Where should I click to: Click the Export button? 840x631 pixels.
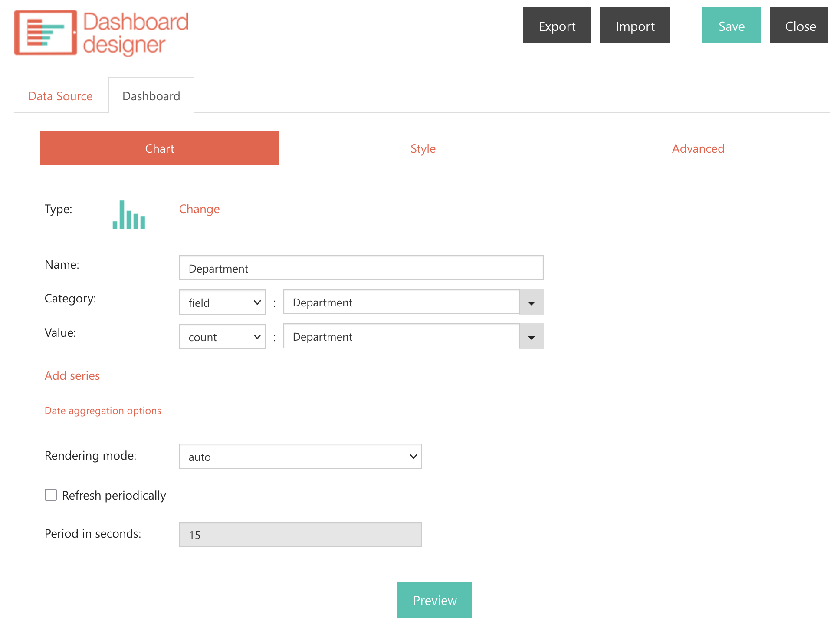pos(557,26)
